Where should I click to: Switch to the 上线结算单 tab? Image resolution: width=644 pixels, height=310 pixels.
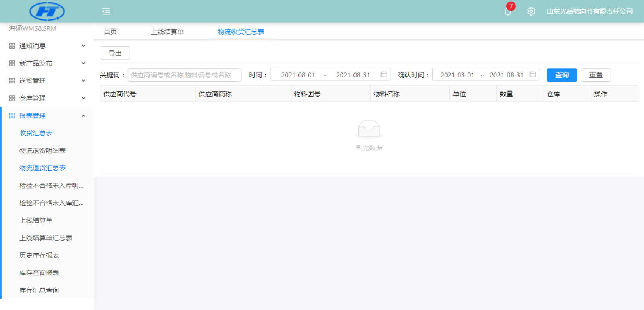[x=167, y=32]
